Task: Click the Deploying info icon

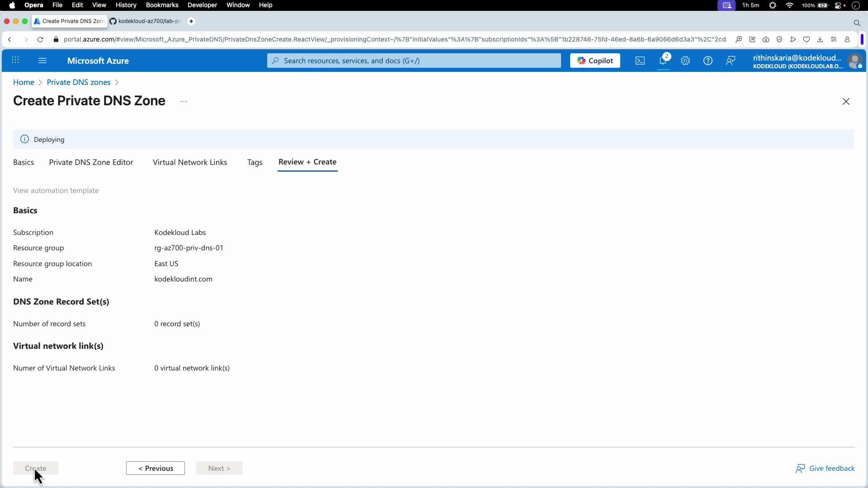Action: coord(24,139)
